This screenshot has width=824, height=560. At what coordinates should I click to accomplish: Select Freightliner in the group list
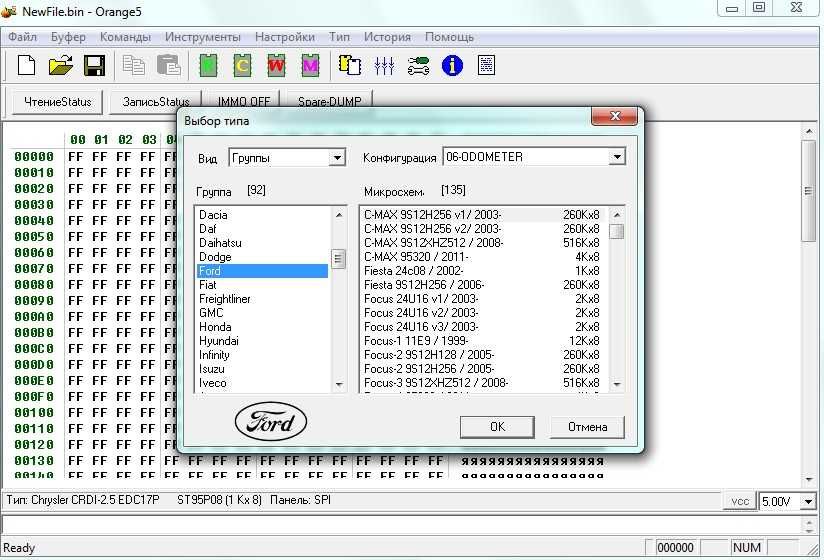pos(262,299)
